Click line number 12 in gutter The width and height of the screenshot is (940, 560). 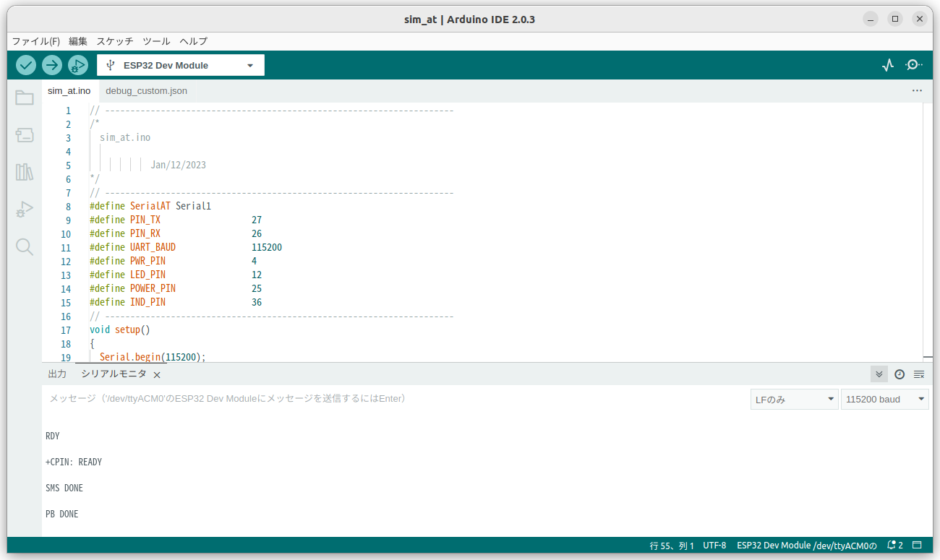66,261
